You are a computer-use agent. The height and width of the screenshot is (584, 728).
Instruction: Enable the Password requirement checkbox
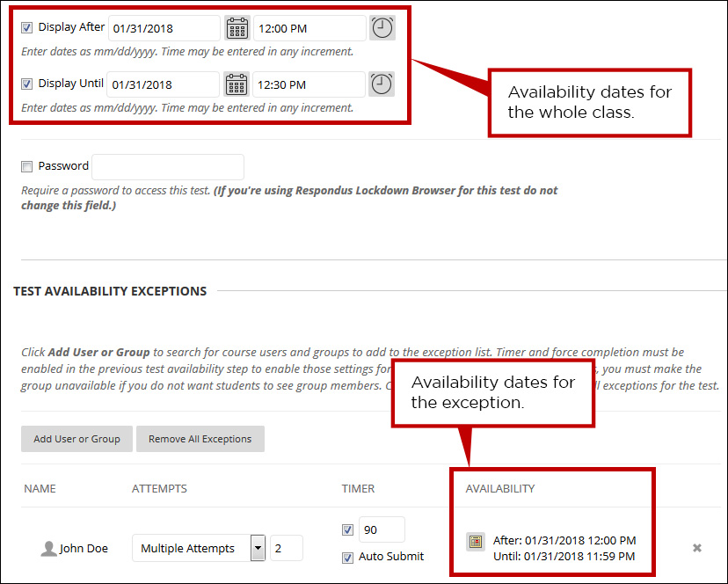(26, 165)
